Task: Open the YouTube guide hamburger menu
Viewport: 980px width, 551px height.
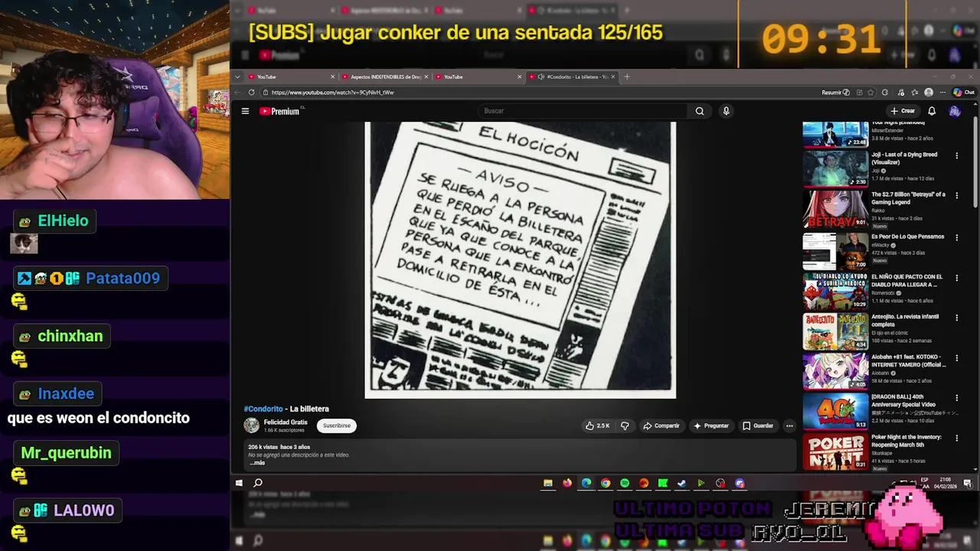Action: [x=245, y=111]
